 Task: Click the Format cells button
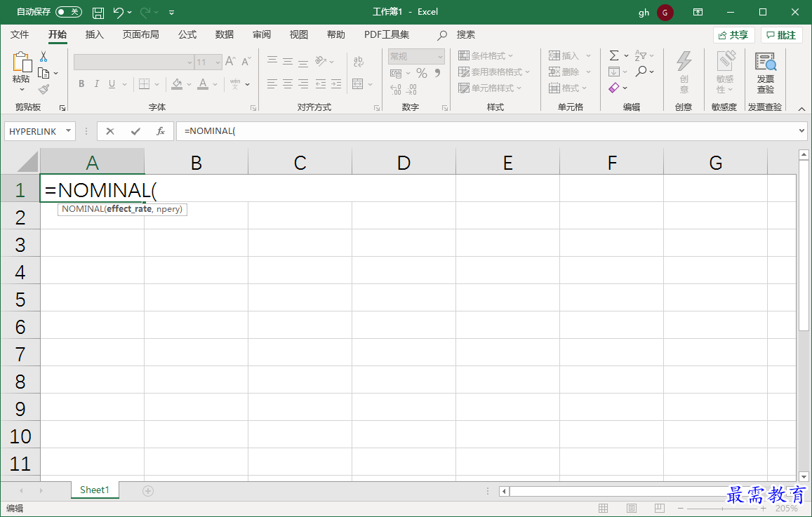(x=567, y=88)
